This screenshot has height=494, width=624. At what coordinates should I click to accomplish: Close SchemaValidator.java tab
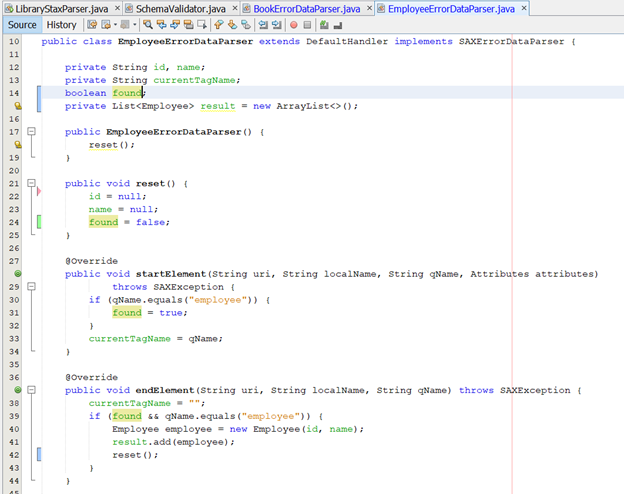click(x=235, y=8)
